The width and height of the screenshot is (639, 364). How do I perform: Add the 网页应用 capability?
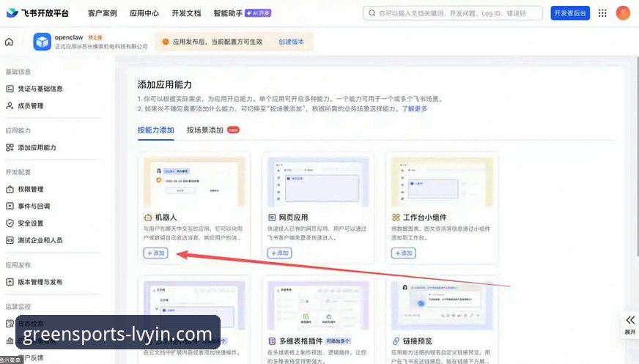point(280,253)
